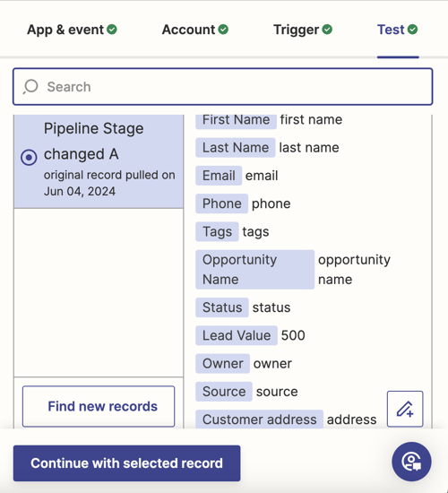Viewport: 448px width, 493px height.
Task: Click the Customer address field label
Action: [259, 419]
